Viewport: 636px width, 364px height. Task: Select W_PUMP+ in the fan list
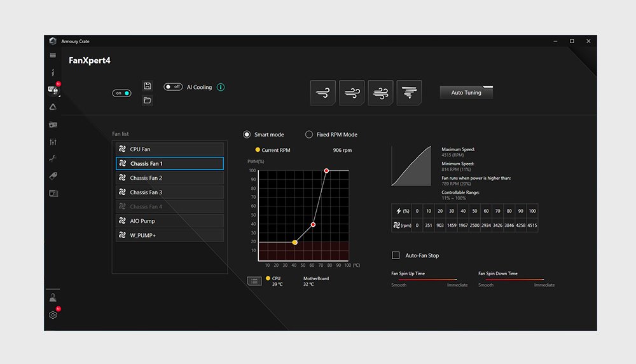(x=169, y=235)
